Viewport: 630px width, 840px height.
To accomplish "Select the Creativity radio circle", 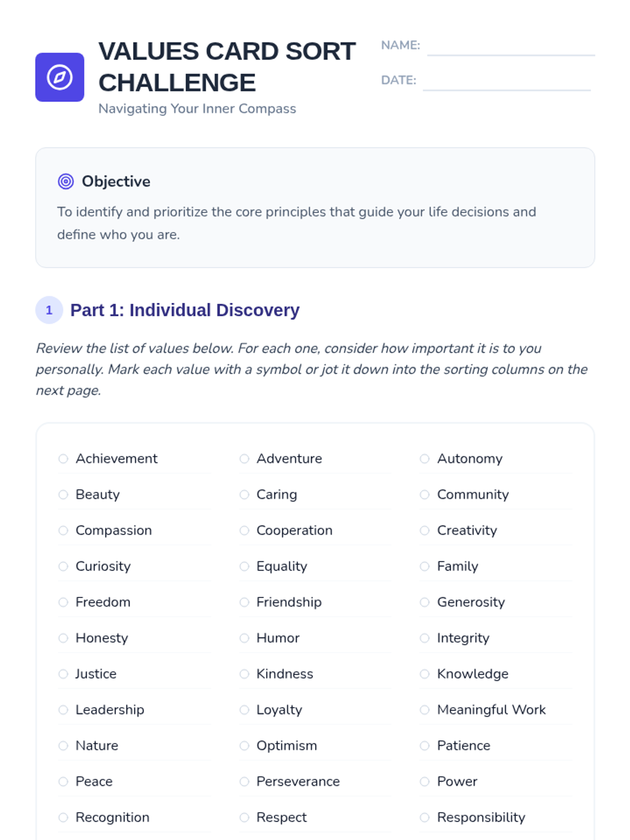I will click(425, 531).
